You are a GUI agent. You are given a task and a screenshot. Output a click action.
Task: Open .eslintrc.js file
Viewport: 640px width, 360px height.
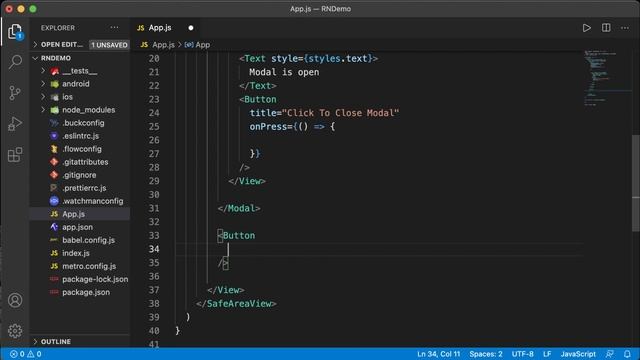pos(80,136)
